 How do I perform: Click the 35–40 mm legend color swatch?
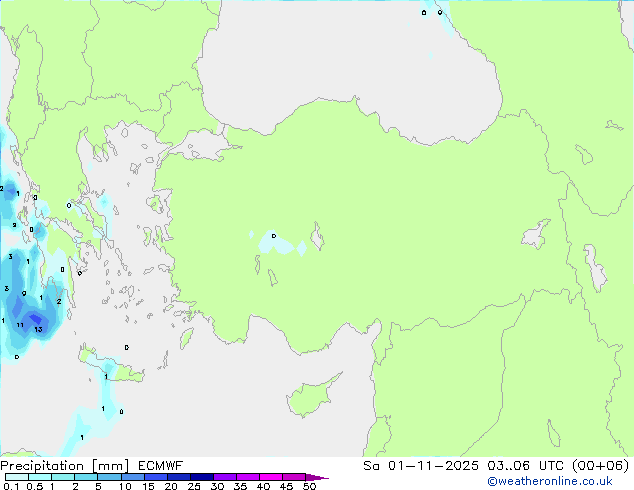point(247,477)
